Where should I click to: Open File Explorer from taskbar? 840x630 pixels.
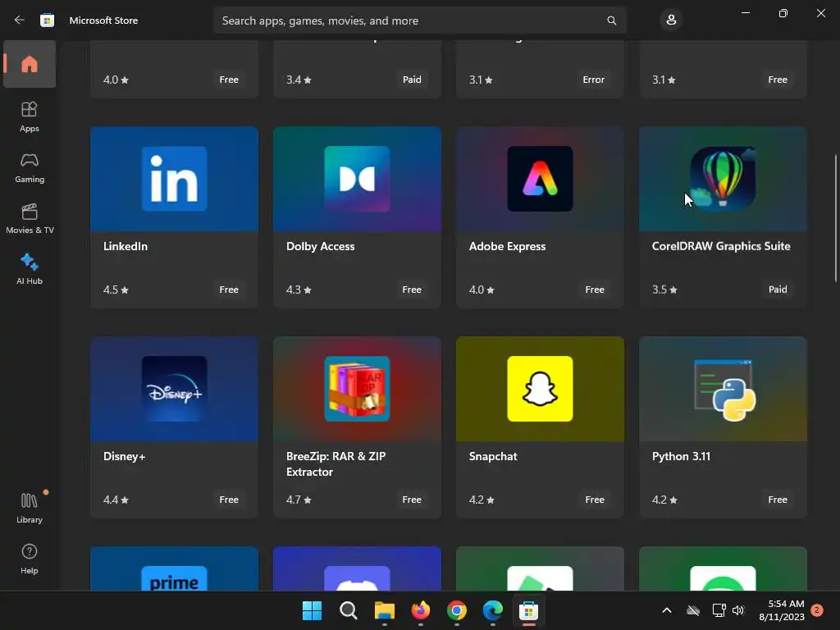coord(384,610)
